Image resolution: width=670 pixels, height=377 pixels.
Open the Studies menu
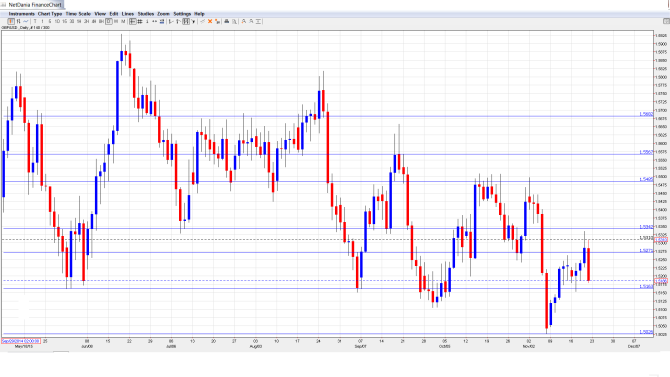pyautogui.click(x=146, y=14)
